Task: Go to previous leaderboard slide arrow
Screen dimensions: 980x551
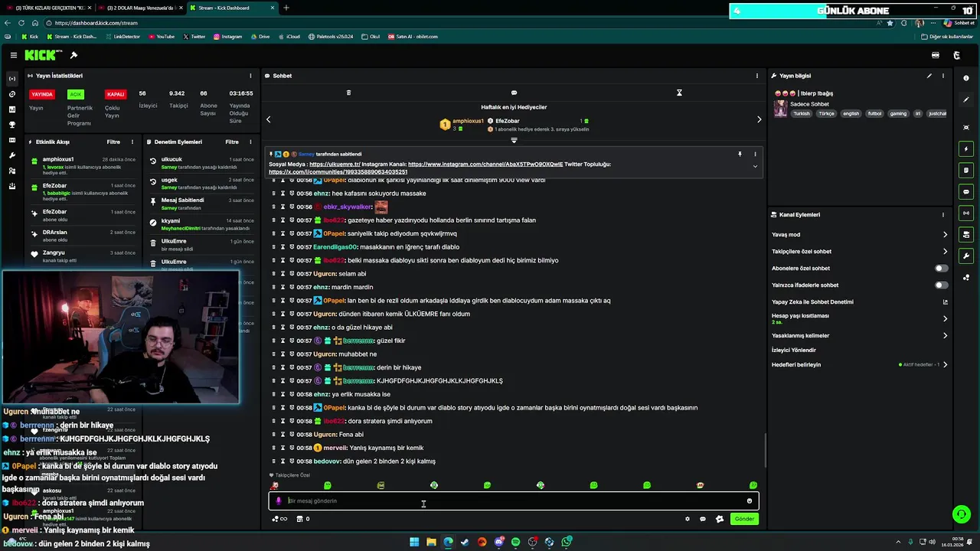Action: (x=269, y=119)
